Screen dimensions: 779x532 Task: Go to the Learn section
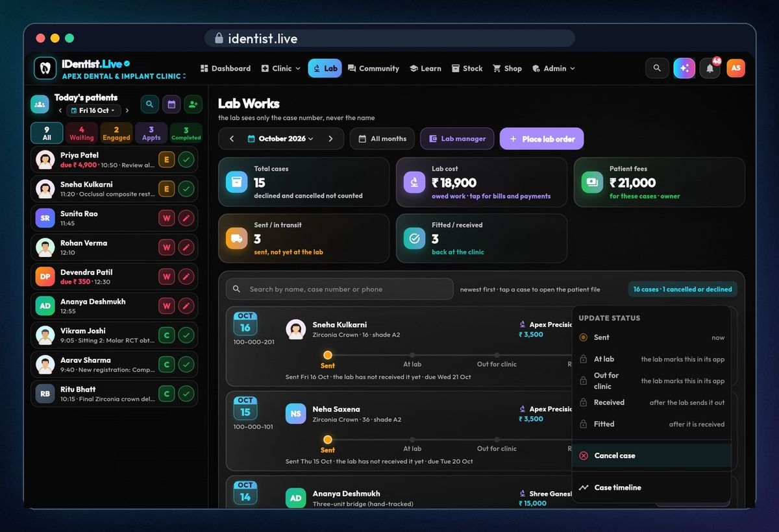coord(425,68)
